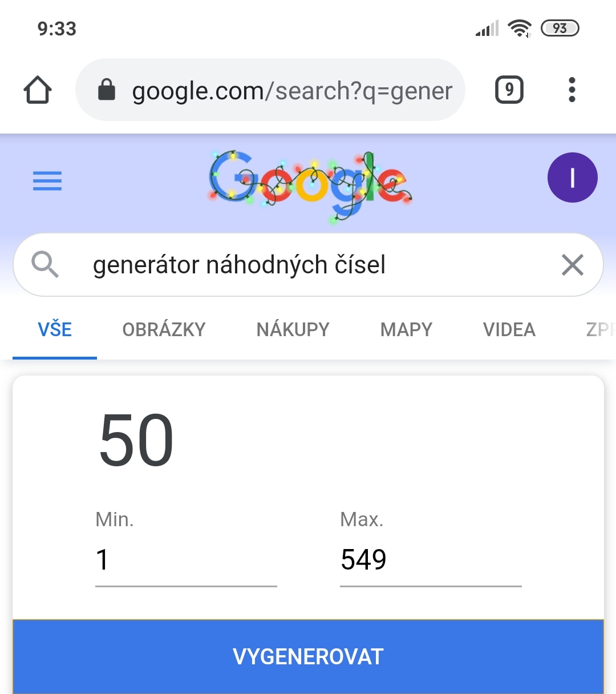616x694 pixels.
Task: Focus the Max. value field showing 549
Action: click(x=430, y=560)
